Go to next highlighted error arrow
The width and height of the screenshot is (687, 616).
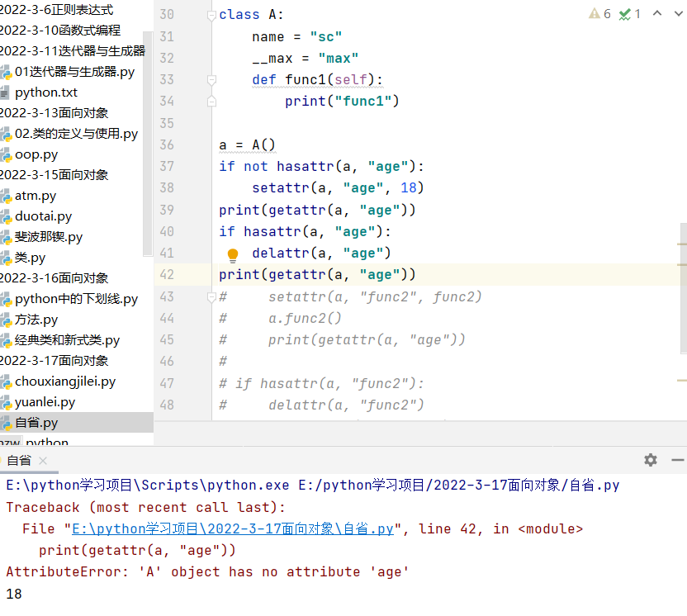tap(679, 13)
